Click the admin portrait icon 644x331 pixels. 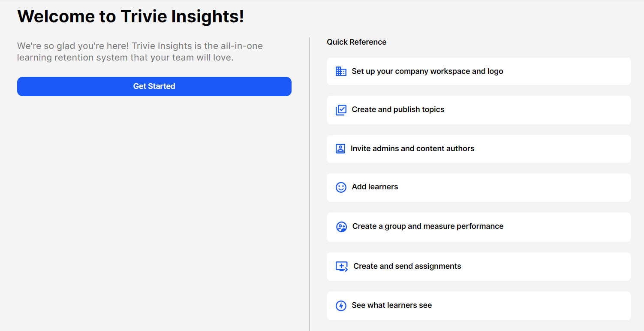[x=340, y=149]
